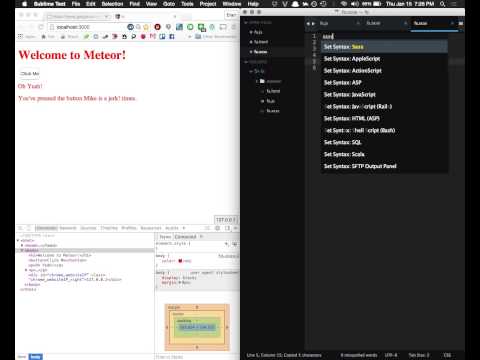Click the Wi-Fi icon in the menu bar
Screen dimensions: 480x360
point(344,4)
